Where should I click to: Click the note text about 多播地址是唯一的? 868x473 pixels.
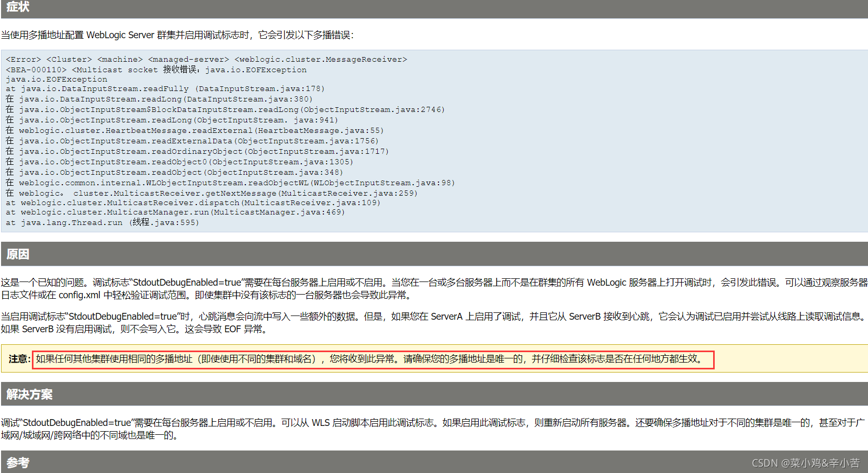pyautogui.click(x=370, y=359)
